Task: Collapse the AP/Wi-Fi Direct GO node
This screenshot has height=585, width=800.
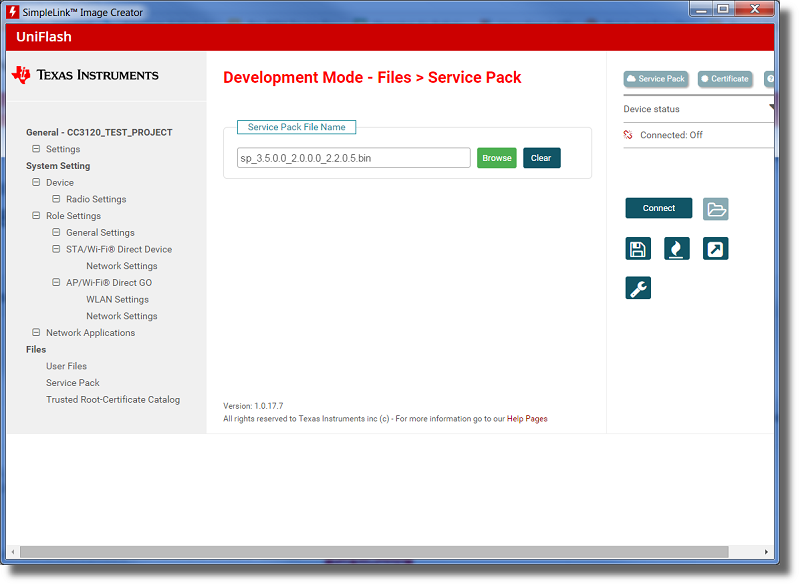Action: [x=57, y=283]
